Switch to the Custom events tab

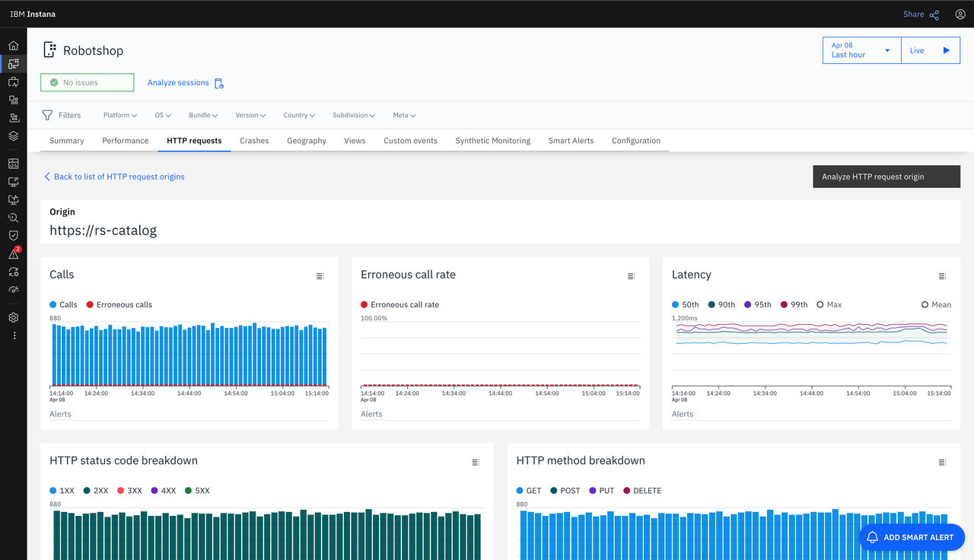click(x=410, y=141)
